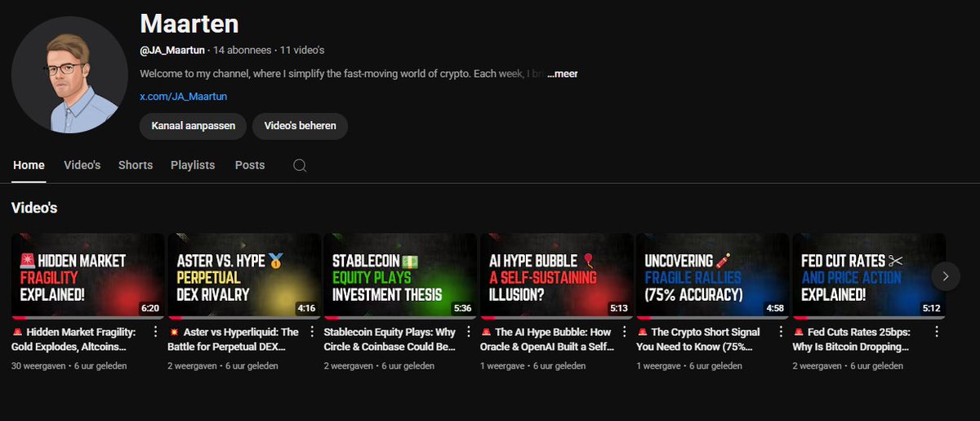Open options menu for Crypto Short Signal video
The image size is (980, 421).
point(779,333)
